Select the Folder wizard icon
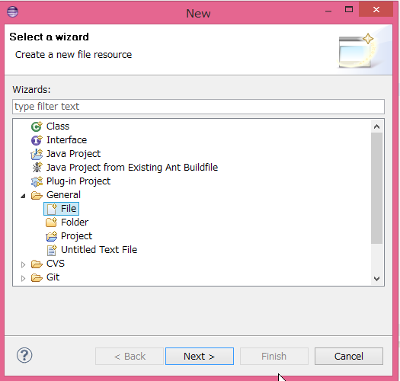 51,222
